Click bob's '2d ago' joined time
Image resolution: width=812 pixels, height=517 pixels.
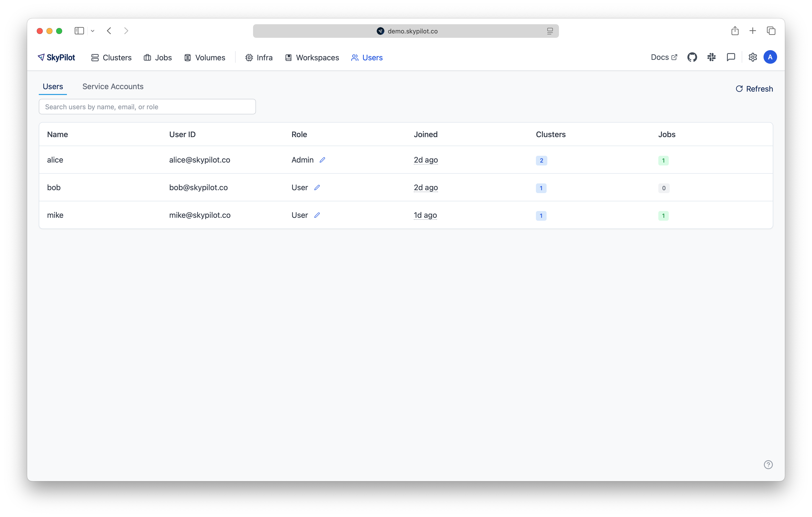coord(426,187)
